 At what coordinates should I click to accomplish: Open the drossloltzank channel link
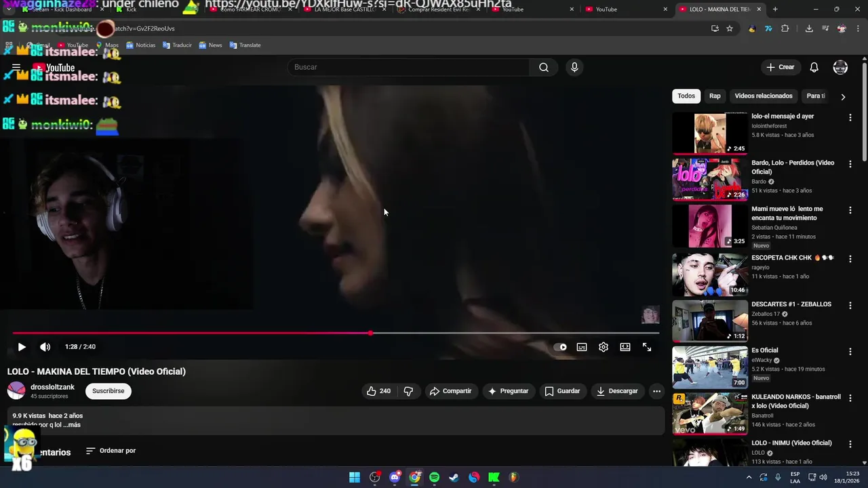click(x=52, y=387)
